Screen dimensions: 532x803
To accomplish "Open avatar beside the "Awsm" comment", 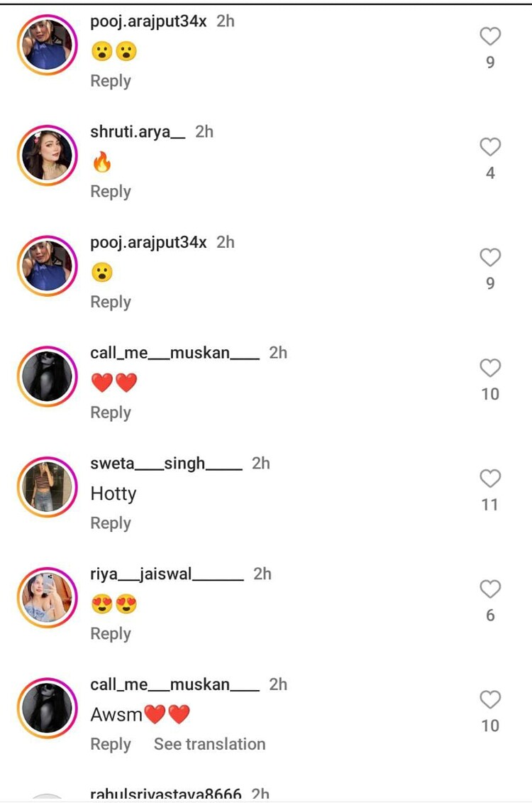I will pyautogui.click(x=48, y=707).
